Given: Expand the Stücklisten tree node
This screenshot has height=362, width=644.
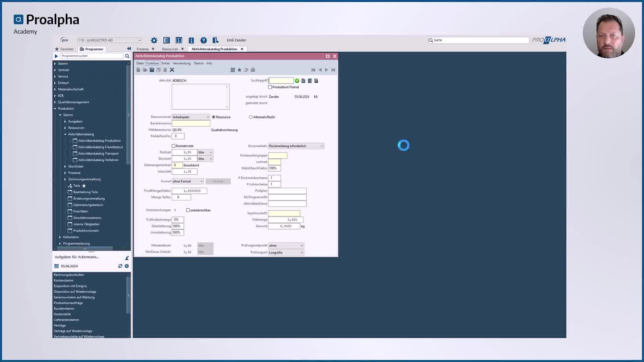Looking at the screenshot, I should [x=65, y=167].
